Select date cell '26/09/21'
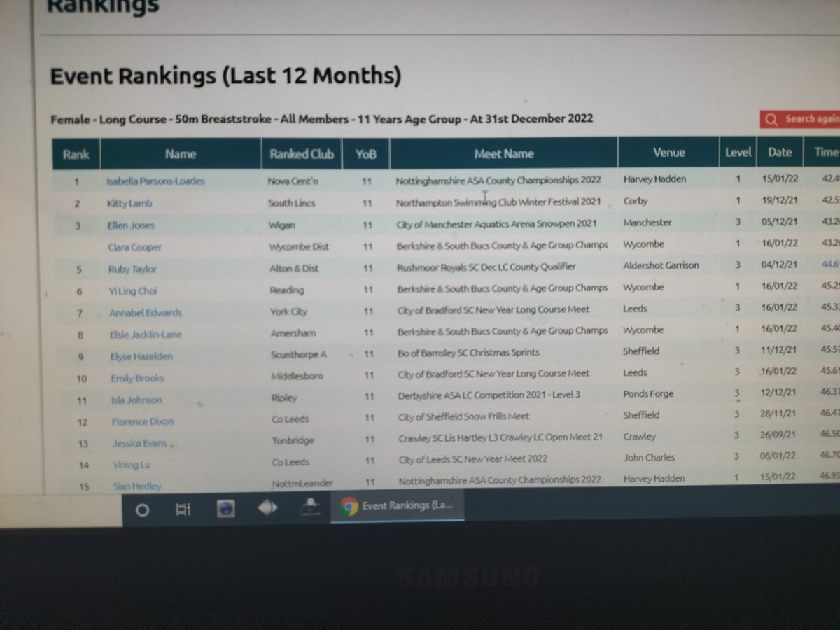Viewport: 840px width, 630px height. tap(780, 435)
